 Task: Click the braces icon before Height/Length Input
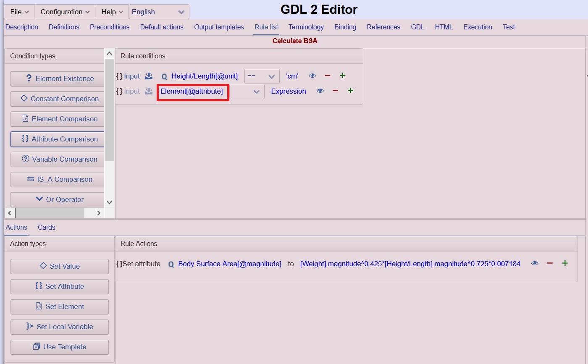tap(119, 76)
